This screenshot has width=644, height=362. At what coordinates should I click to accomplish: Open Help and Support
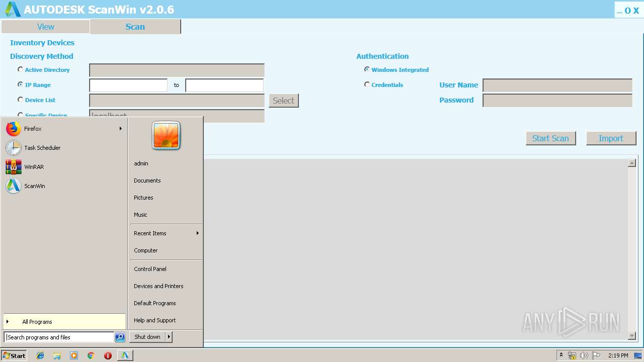(x=155, y=320)
